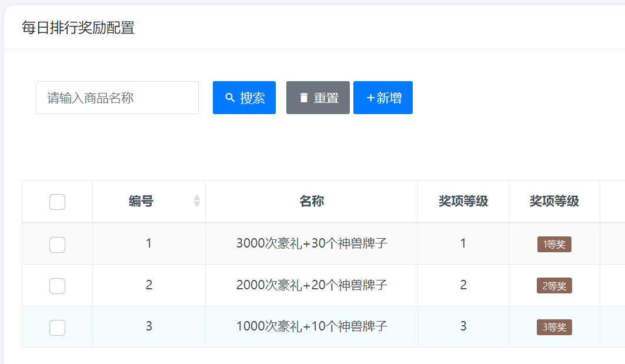Select the checkbox for row 编号 2
The image size is (625, 364).
(57, 286)
